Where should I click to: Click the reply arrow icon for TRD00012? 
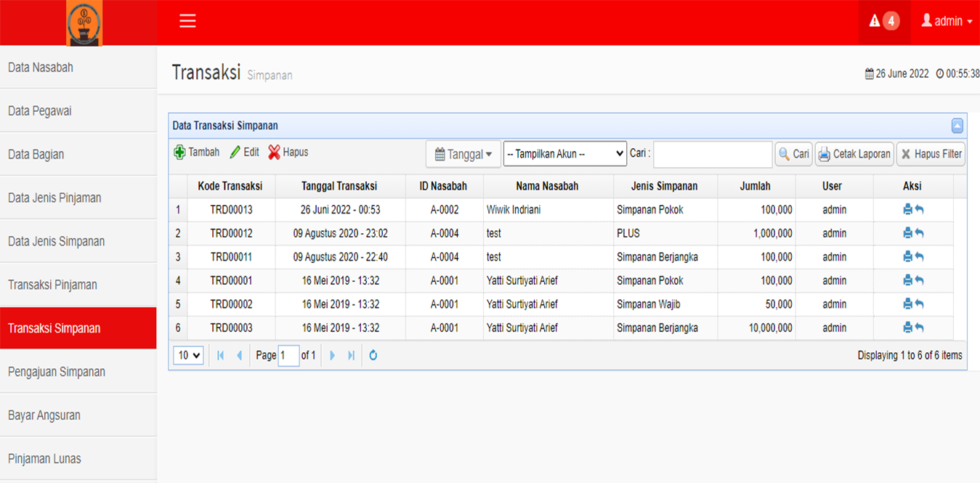click(x=920, y=233)
